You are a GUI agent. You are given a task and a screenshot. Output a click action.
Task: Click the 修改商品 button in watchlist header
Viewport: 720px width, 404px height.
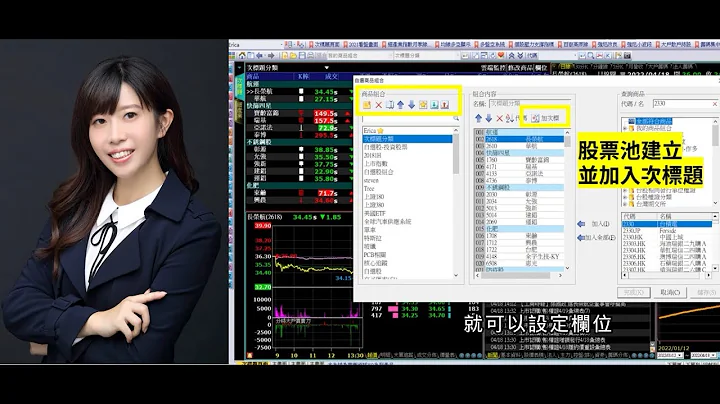(x=520, y=68)
